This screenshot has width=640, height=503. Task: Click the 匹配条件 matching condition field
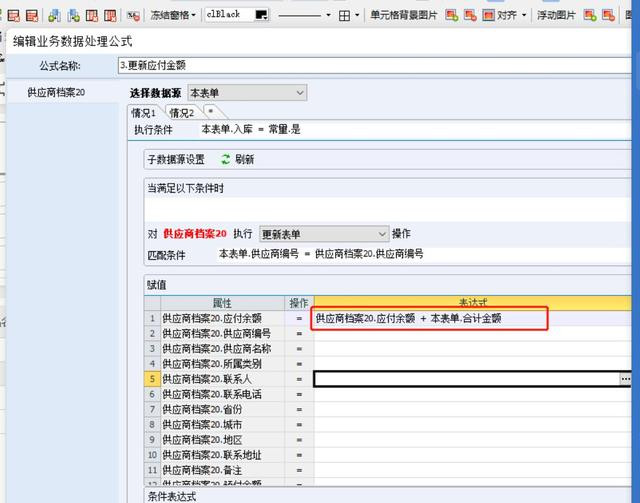click(x=424, y=254)
